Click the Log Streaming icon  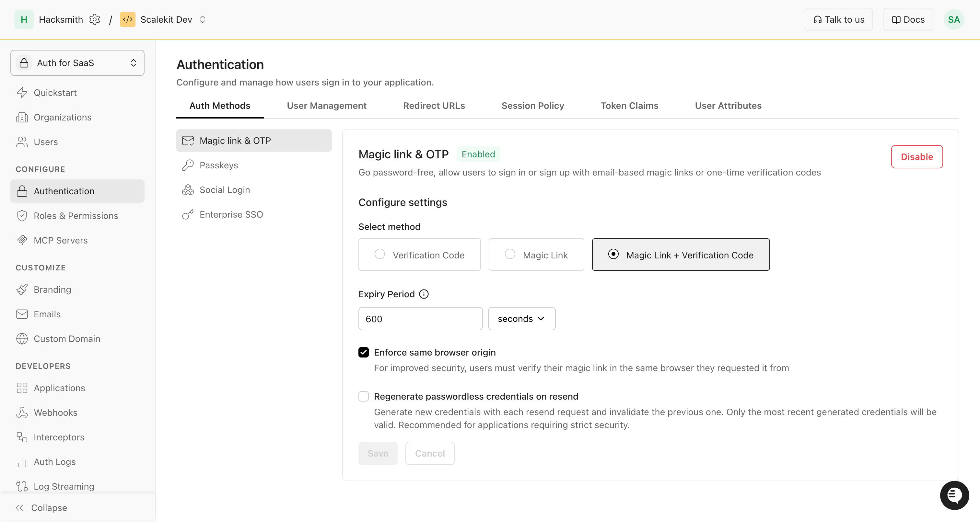click(22, 486)
